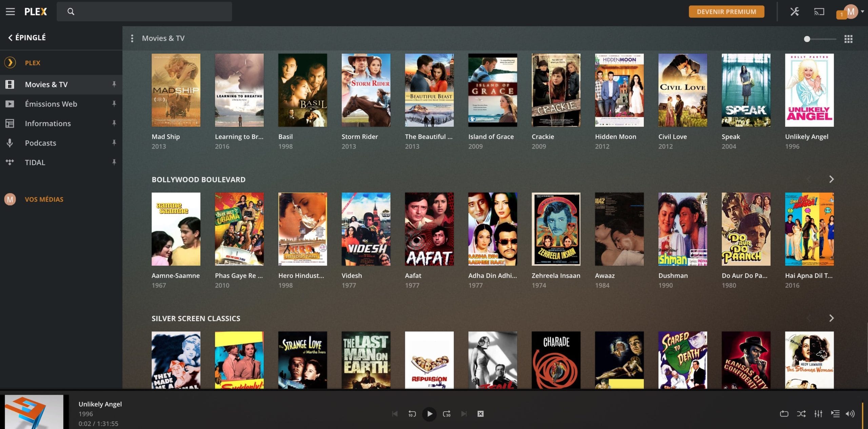Open the hamburger navigation menu
868x429 pixels.
10,11
